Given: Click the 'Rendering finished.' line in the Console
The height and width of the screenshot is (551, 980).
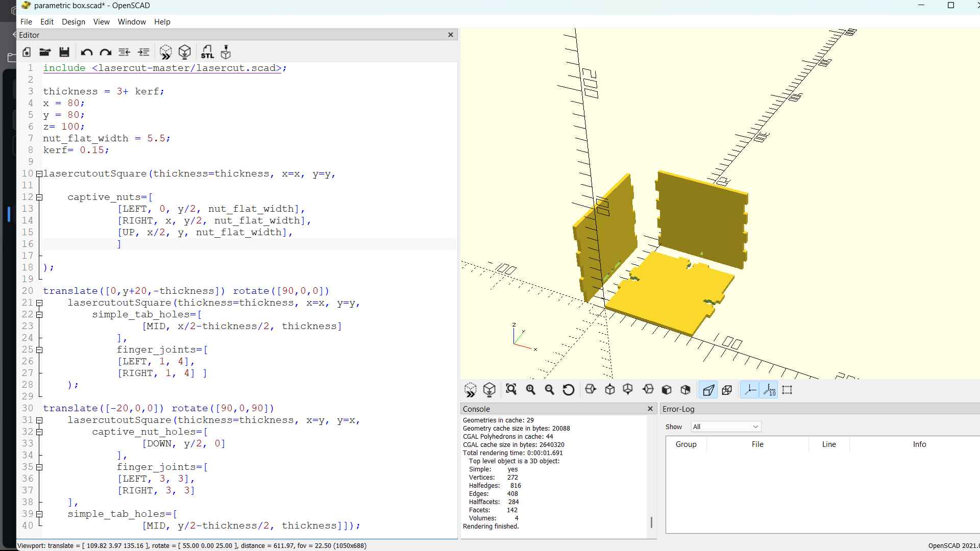Looking at the screenshot, I should click(x=491, y=527).
